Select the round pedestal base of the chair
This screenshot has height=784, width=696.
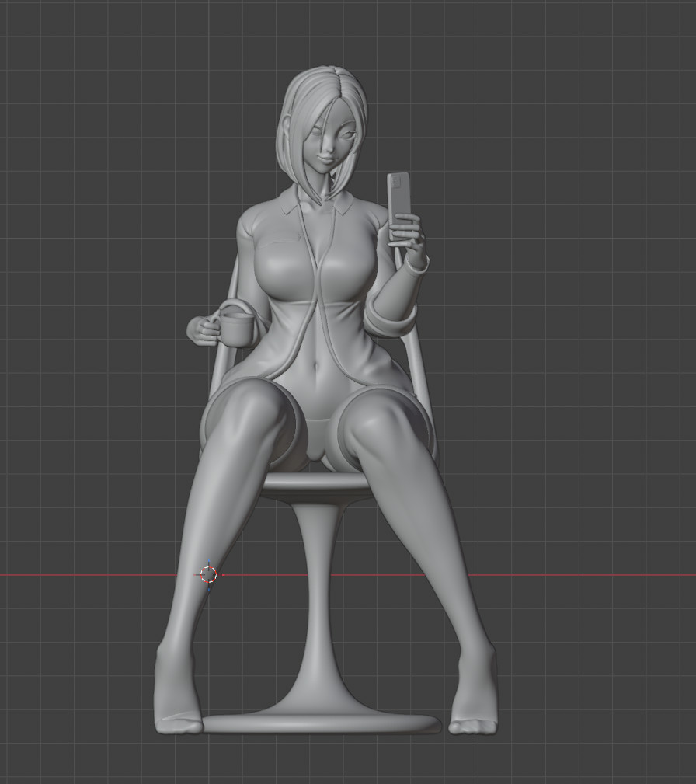coord(322,723)
